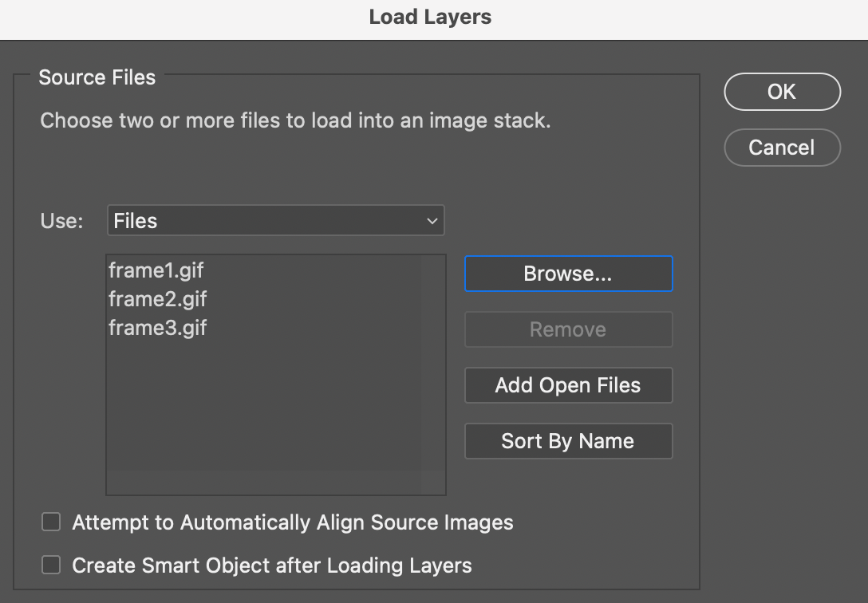Click Add Open Files
868x603 pixels.
(x=568, y=385)
